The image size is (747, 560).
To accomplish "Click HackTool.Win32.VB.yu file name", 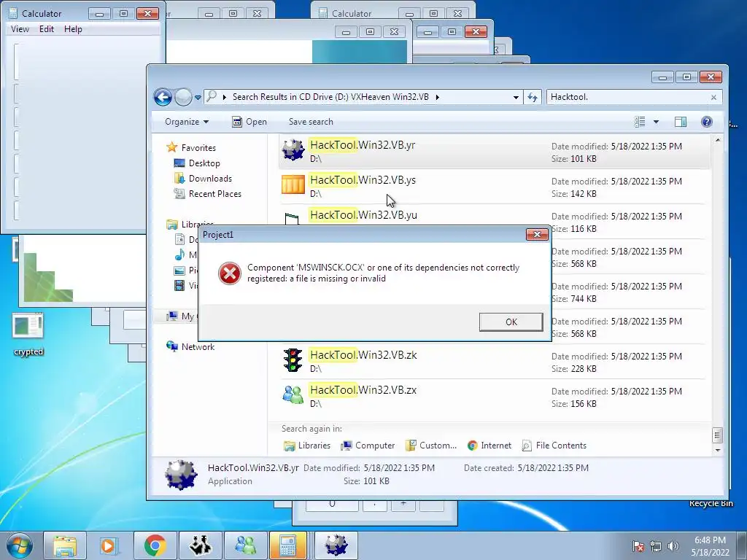I will [363, 215].
